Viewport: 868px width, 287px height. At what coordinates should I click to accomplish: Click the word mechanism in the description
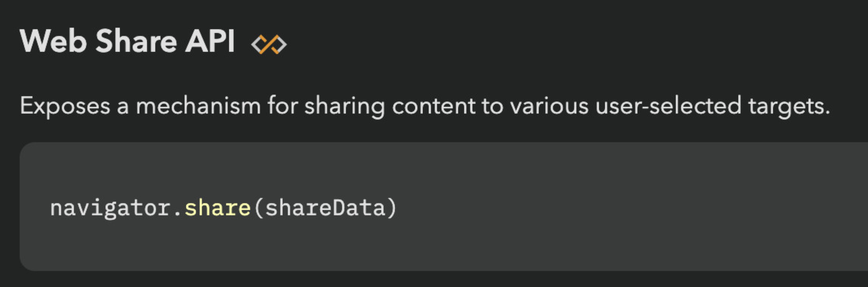(198, 106)
